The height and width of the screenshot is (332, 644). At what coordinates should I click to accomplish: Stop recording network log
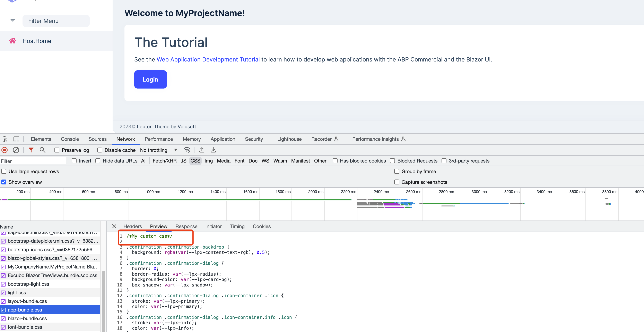point(5,150)
